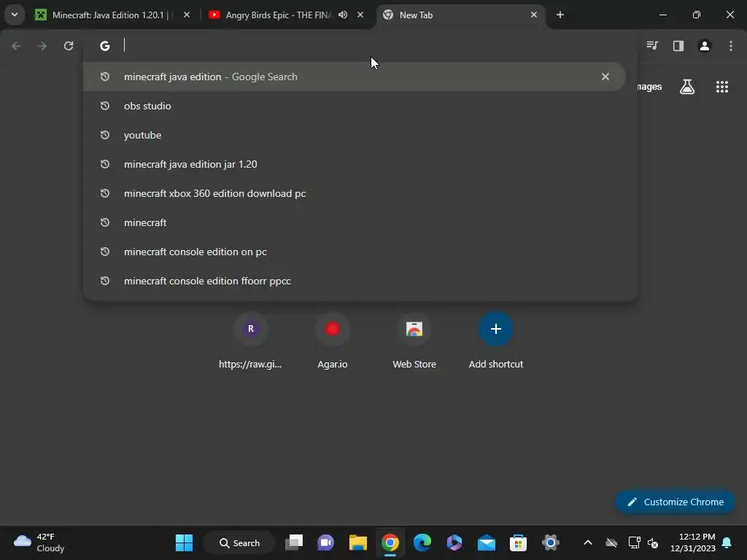Select minecraft console edition ffoorr ppcc suggestion
The height and width of the screenshot is (560, 747).
click(354, 281)
